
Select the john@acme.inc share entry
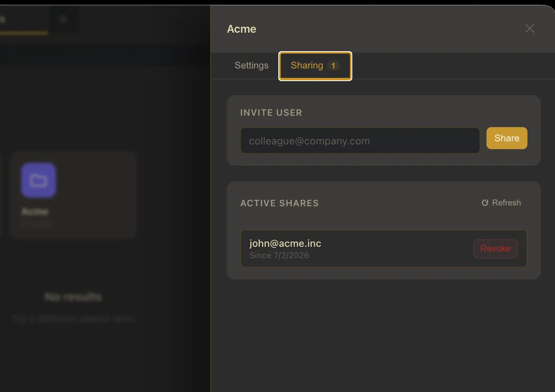[384, 249]
